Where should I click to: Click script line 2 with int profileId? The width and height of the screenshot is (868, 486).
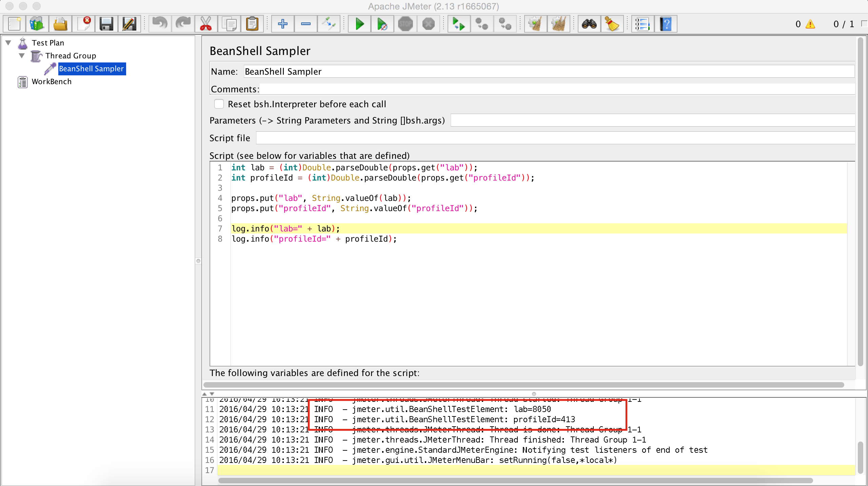coord(382,178)
